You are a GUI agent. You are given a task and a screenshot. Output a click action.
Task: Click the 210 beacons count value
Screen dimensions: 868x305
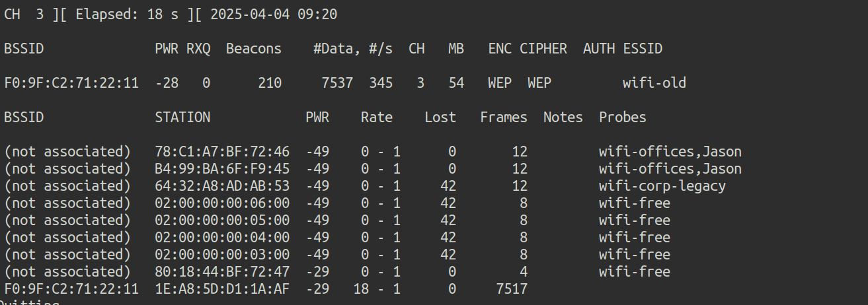pyautogui.click(x=270, y=83)
